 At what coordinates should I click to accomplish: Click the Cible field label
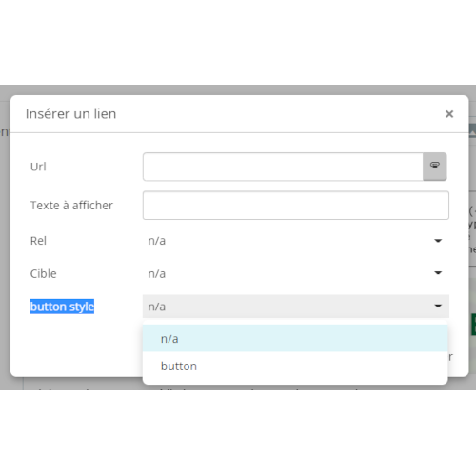(x=43, y=273)
